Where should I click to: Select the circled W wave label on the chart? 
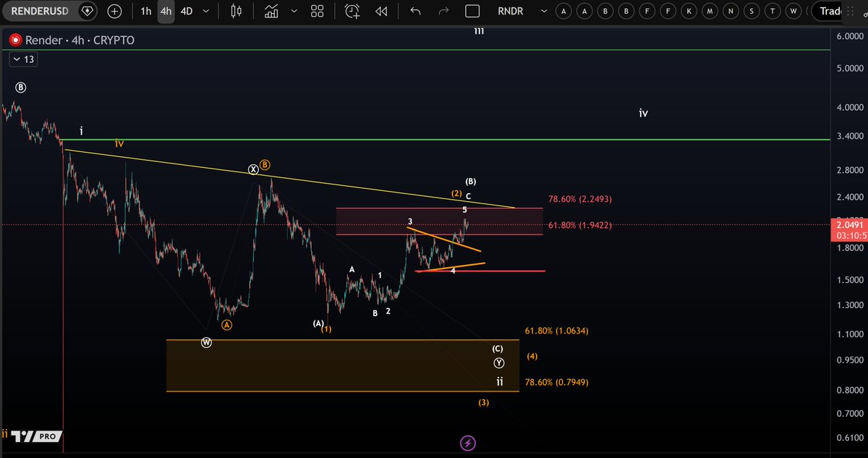206,342
